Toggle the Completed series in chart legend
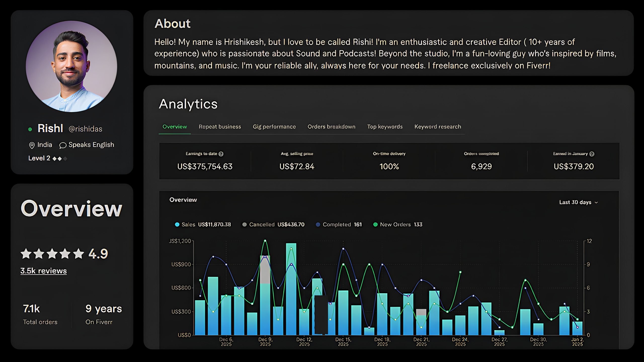The height and width of the screenshot is (362, 644). 336,224
